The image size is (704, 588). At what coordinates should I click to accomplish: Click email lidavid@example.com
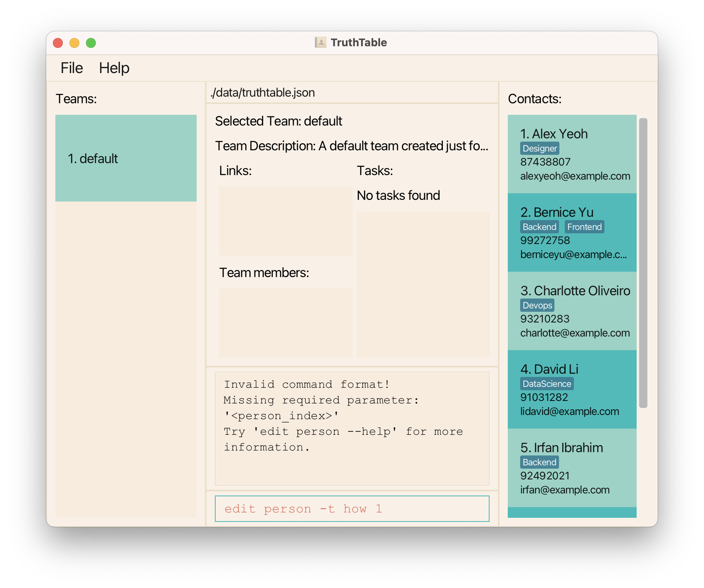coord(569,411)
